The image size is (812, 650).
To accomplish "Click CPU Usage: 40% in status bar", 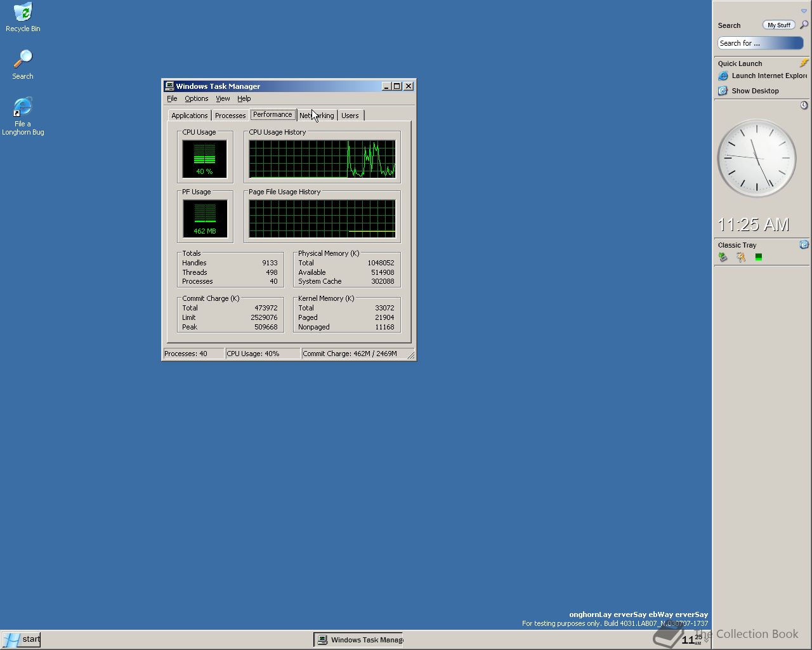I will point(263,354).
